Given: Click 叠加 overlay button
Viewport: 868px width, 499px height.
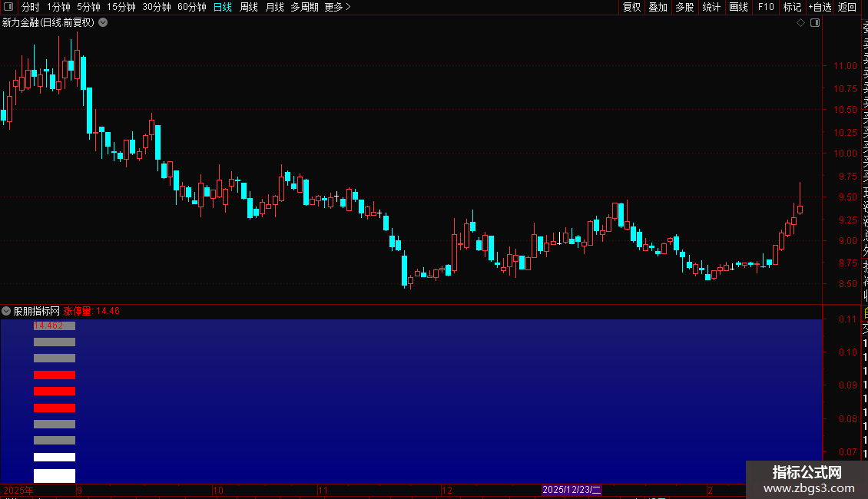Looking at the screenshot, I should (x=658, y=7).
